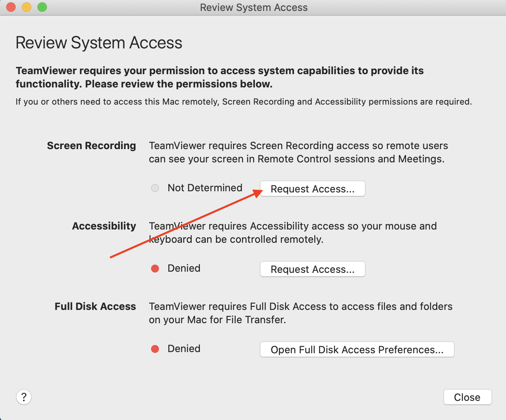
Task: Click the large Review System Access heading
Action: pyautogui.click(x=99, y=43)
